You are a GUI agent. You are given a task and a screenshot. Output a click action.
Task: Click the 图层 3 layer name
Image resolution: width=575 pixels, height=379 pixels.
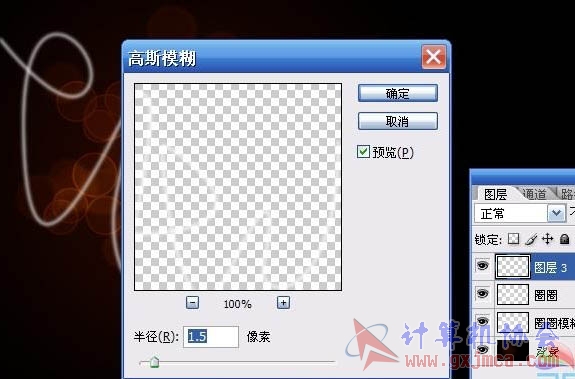[551, 268]
